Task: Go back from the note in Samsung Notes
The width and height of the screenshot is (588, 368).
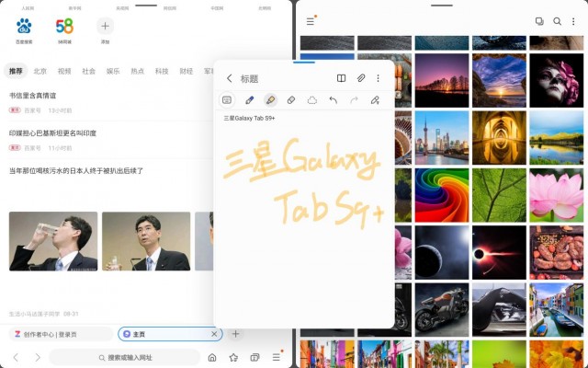Action: click(229, 78)
